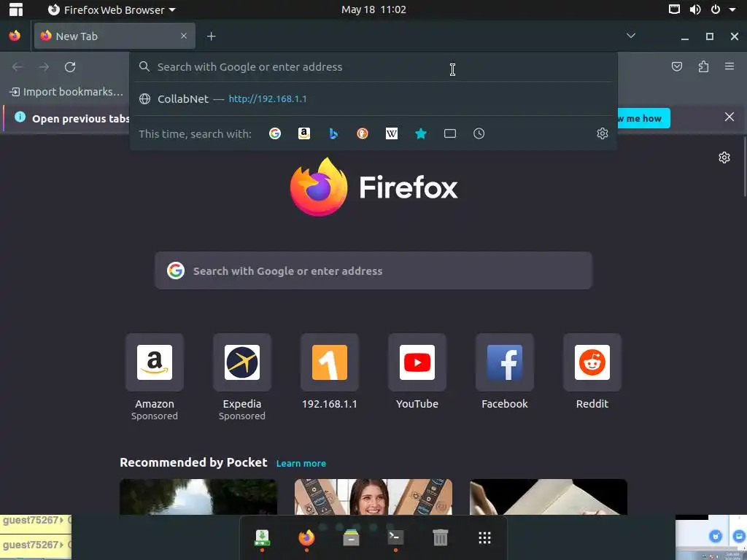Open Activities overview icon in top bar
The width and height of the screenshot is (747, 560).
point(16,9)
